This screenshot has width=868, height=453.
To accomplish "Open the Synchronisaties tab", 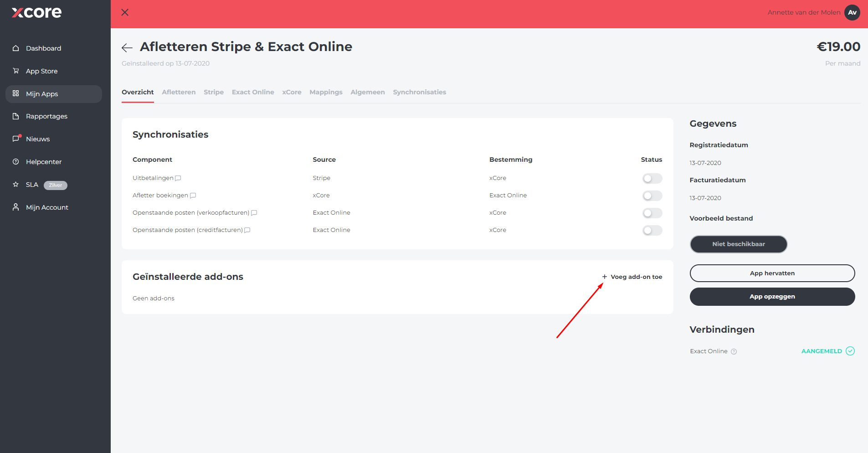I will pyautogui.click(x=420, y=92).
